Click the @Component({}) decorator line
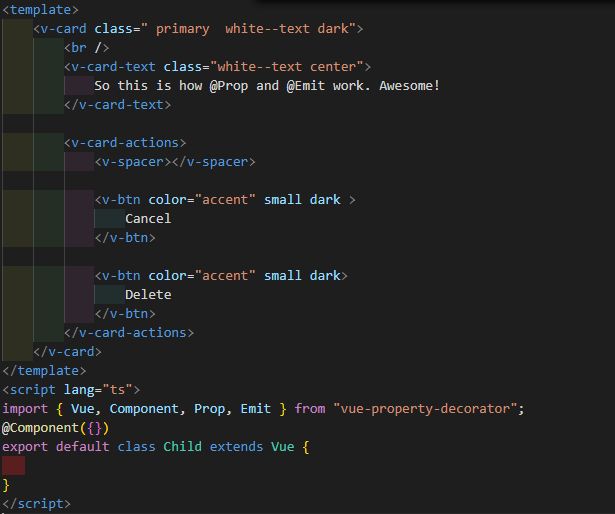615x514 pixels. coord(55,428)
